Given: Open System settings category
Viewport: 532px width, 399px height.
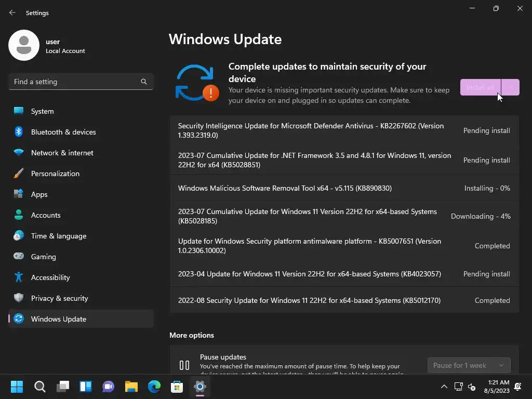Looking at the screenshot, I should pyautogui.click(x=81, y=111).
